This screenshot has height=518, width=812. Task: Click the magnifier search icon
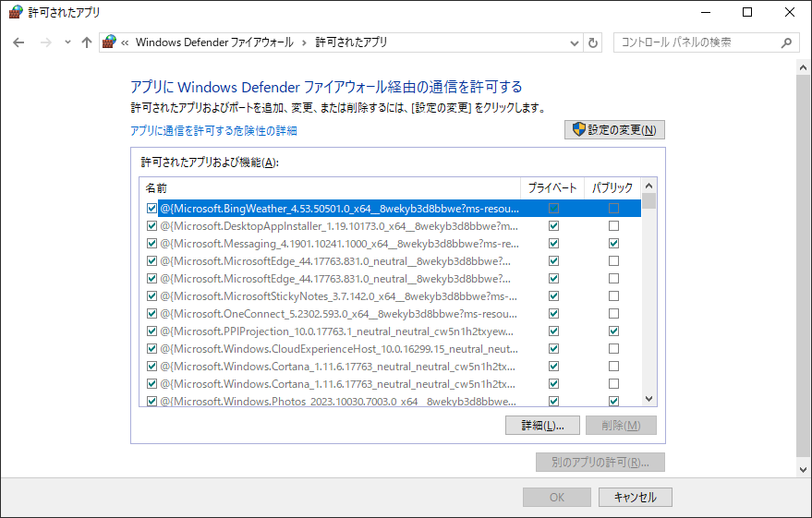point(787,43)
